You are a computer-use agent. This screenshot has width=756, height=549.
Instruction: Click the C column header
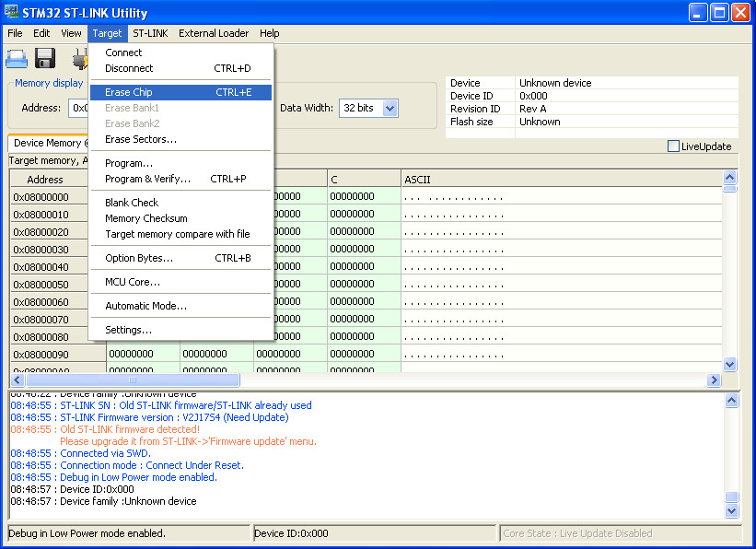point(364,180)
